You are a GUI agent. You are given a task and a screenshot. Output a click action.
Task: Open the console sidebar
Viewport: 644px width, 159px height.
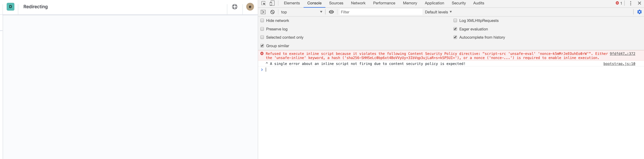(x=263, y=12)
